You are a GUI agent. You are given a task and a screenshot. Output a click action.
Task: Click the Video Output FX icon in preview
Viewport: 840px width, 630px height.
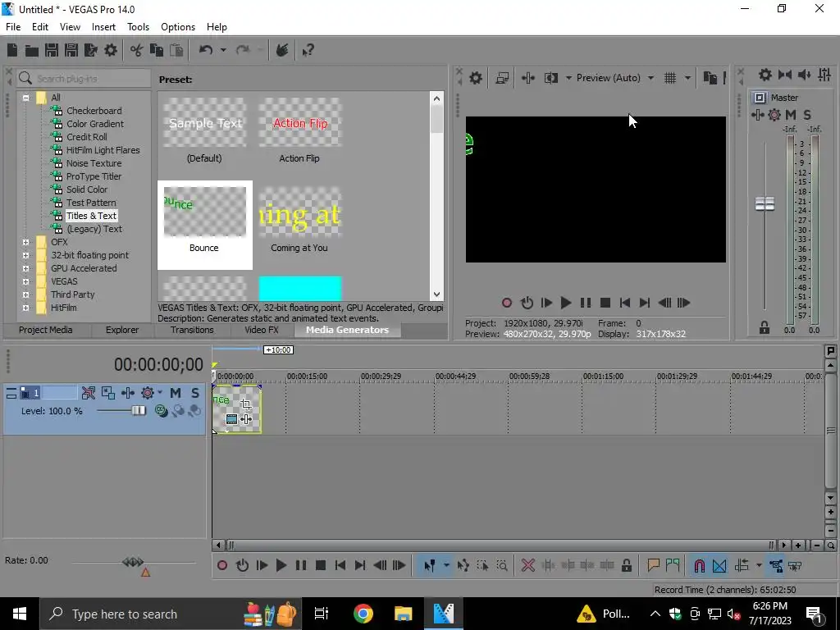point(527,78)
